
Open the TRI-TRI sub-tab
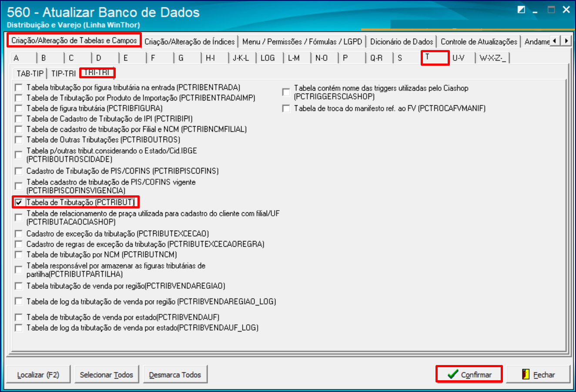[x=97, y=73]
